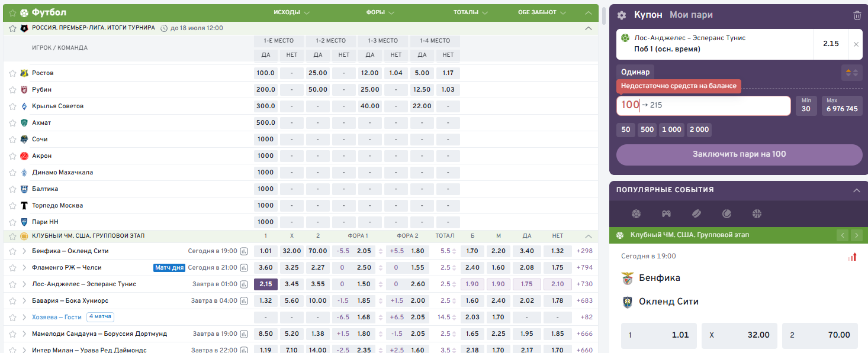
Task: Click the Акрон team logo
Action: [24, 156]
